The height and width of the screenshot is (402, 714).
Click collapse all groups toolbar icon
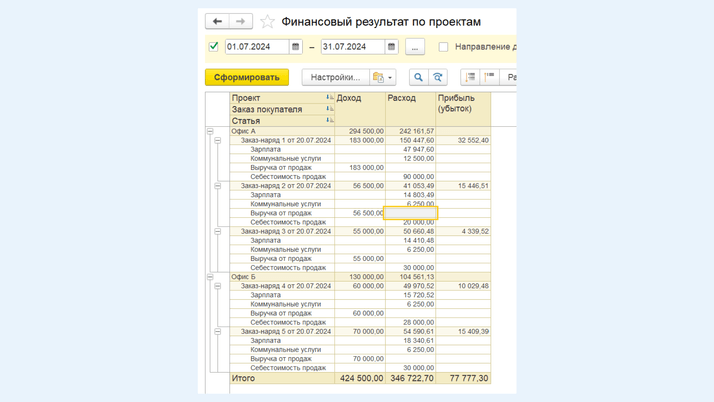(x=490, y=77)
